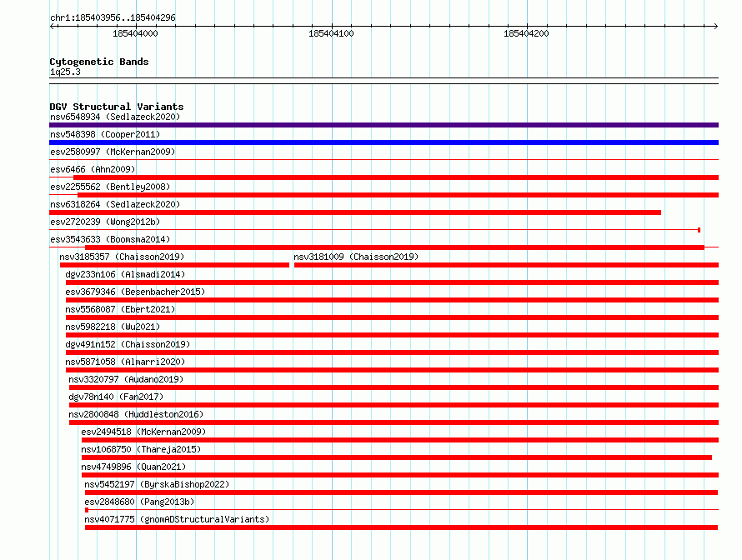This screenshot has height=560, width=742.
Task: Click the dark purple nsv6548934 bar
Action: coord(384,125)
